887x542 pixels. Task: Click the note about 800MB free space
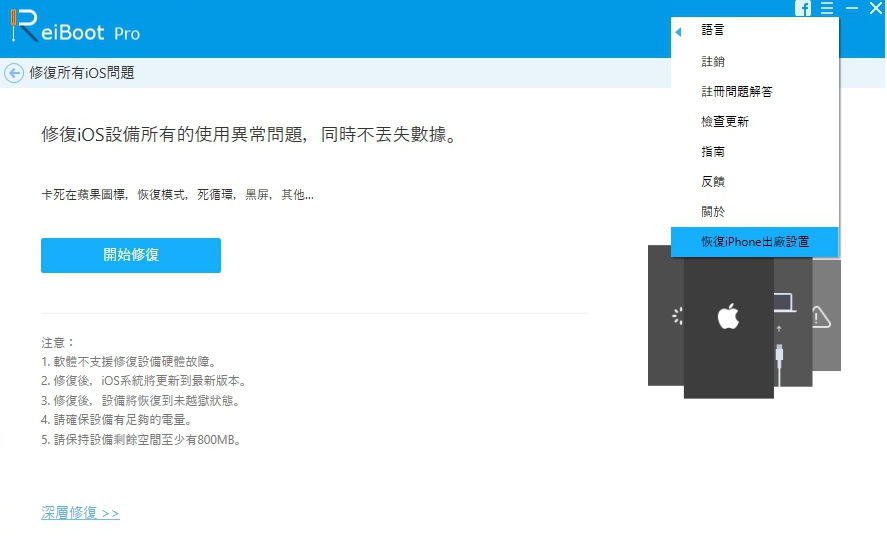(x=141, y=440)
